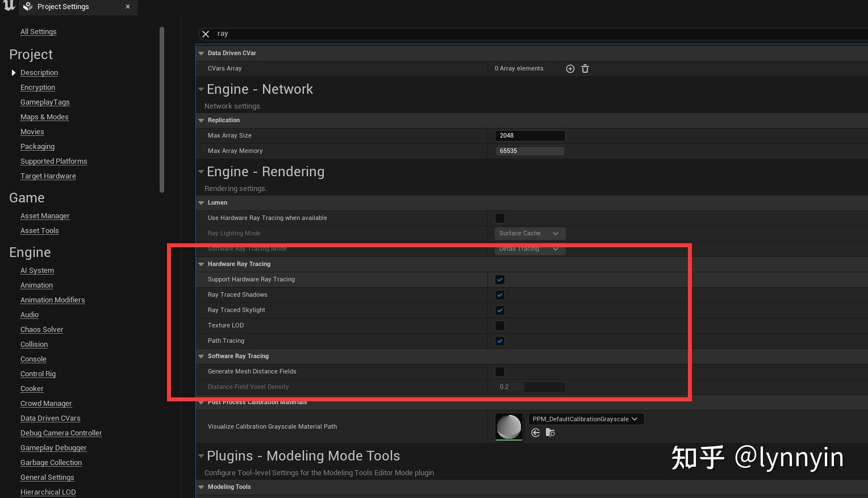Clear the search box with the X icon

pyautogui.click(x=206, y=34)
